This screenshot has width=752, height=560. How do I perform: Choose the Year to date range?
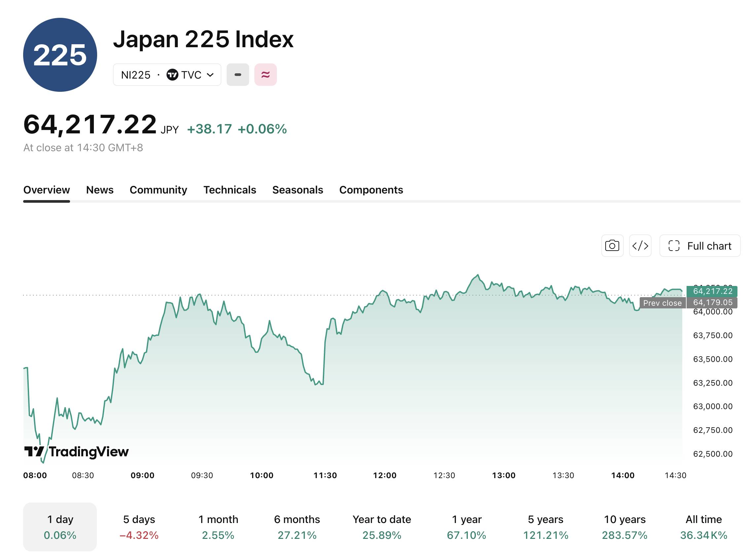(x=382, y=527)
